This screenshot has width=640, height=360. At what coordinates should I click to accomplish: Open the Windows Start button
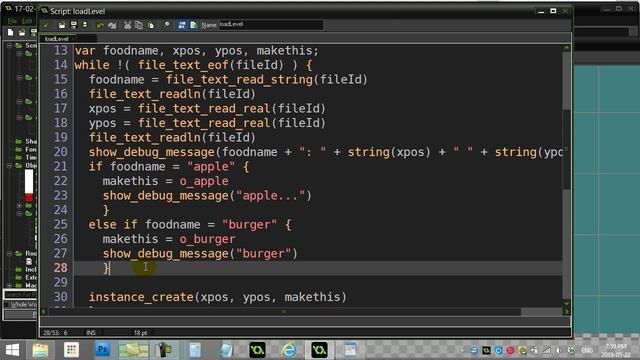click(12, 350)
